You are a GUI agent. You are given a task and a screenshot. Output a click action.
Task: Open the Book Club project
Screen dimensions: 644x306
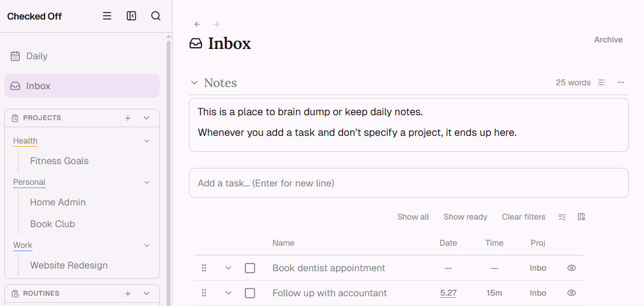click(x=53, y=224)
